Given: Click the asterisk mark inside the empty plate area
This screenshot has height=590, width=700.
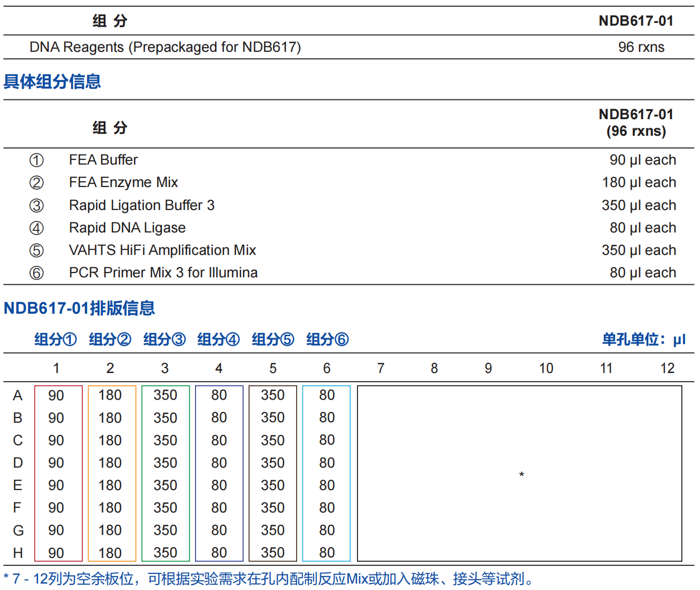Looking at the screenshot, I should pos(522,475).
